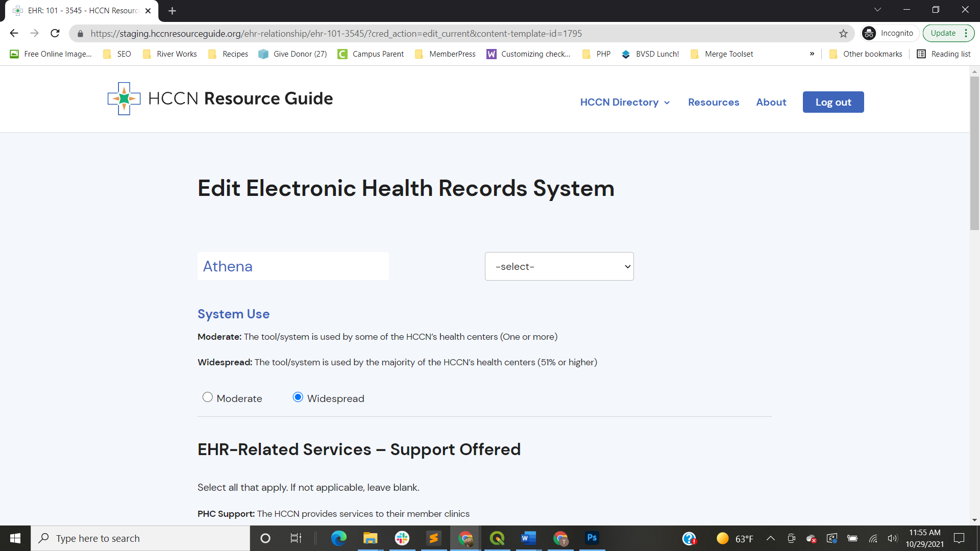Go to the Resources page
This screenshot has height=551, width=980.
tap(713, 103)
